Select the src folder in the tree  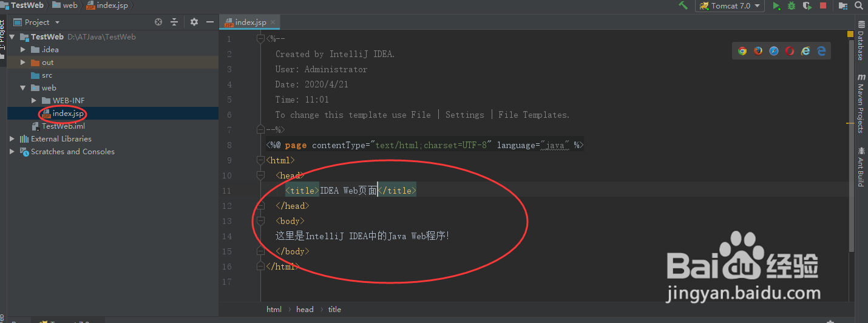(113, 75)
